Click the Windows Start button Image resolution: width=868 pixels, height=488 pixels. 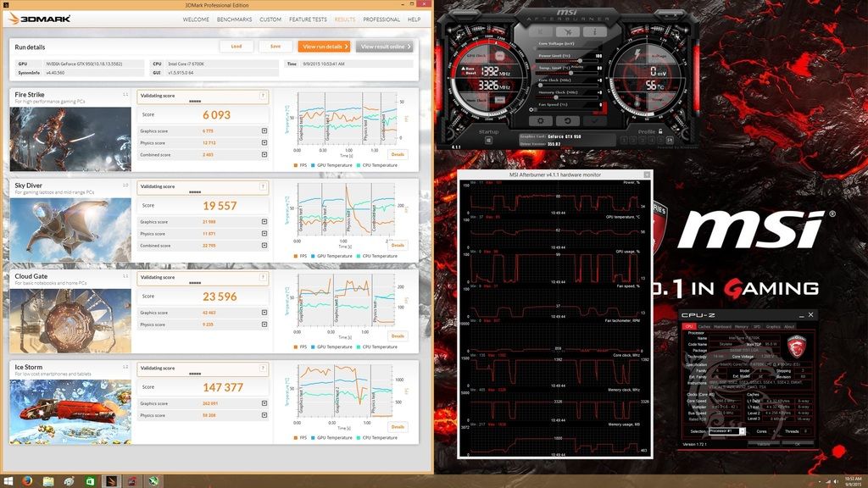[8, 480]
